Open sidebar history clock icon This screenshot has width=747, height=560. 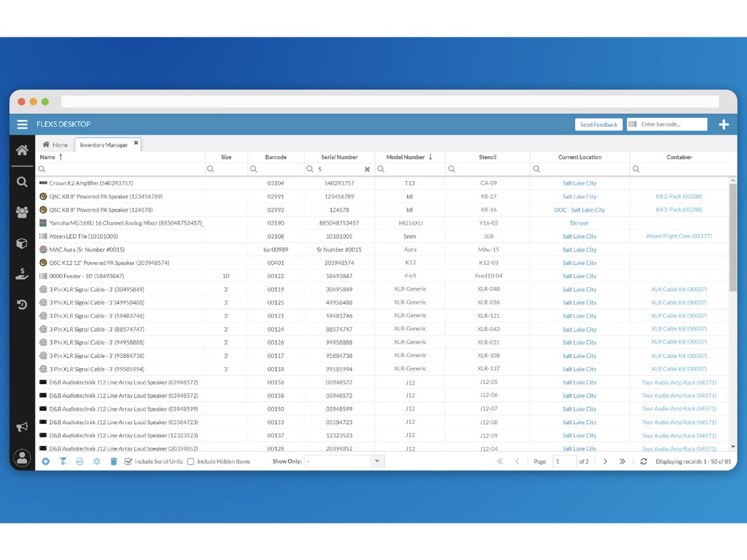(22, 304)
